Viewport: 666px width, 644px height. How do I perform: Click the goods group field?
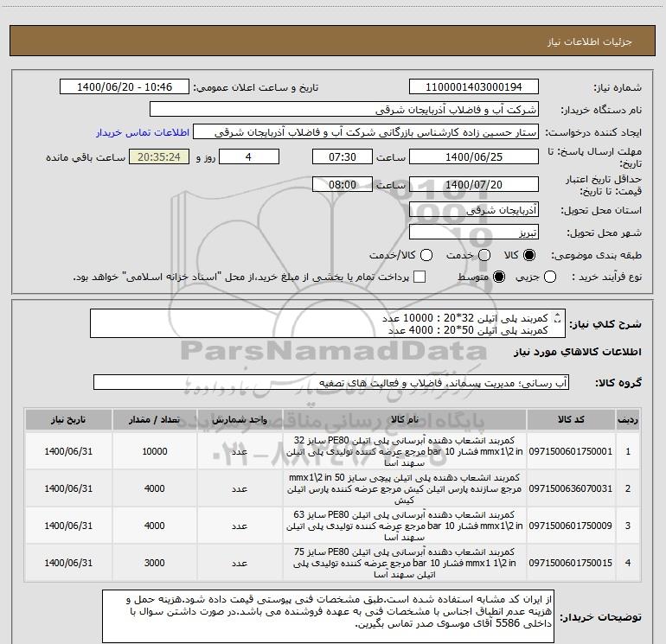(331, 382)
